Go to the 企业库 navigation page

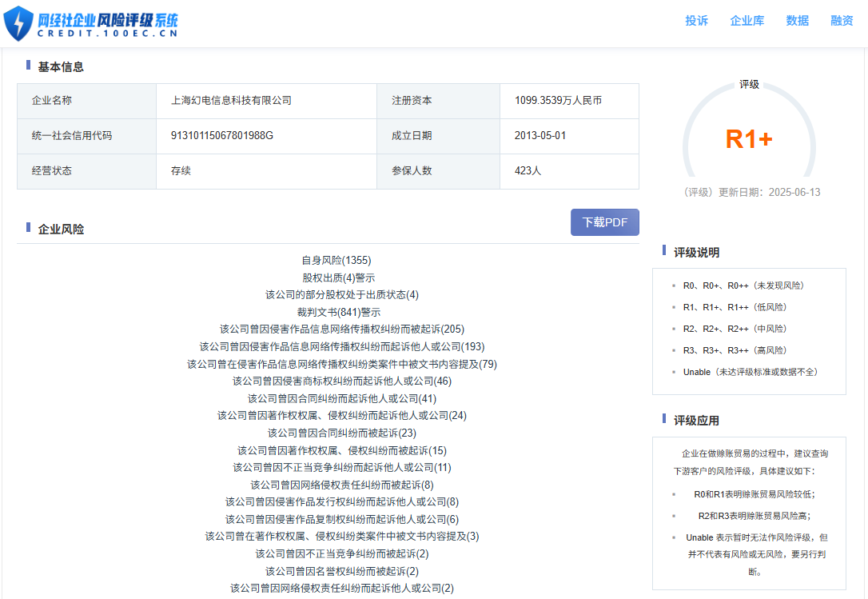[747, 21]
